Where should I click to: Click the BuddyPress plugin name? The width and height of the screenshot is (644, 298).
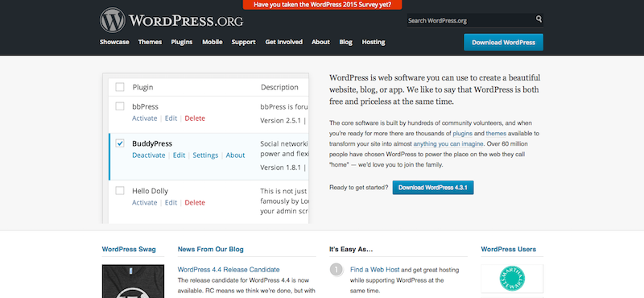tap(152, 143)
